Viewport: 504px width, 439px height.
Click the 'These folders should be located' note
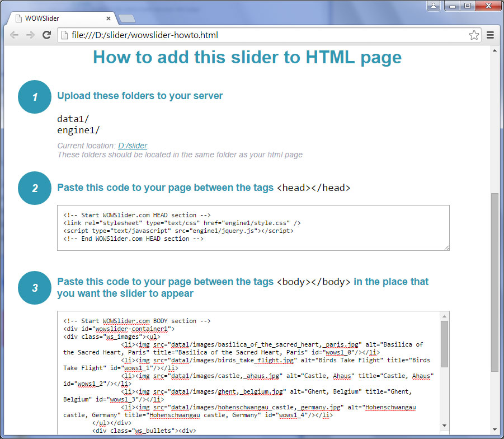[180, 155]
